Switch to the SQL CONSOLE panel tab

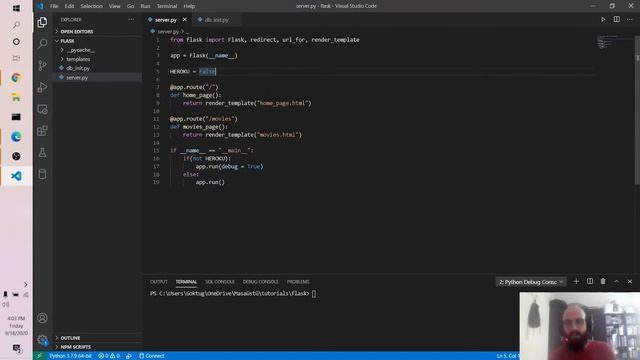pos(220,282)
